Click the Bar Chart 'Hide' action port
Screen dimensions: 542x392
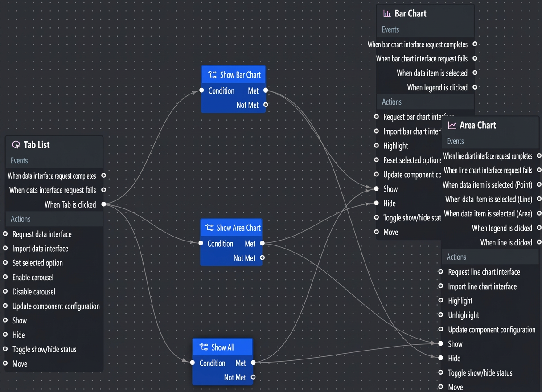point(377,203)
